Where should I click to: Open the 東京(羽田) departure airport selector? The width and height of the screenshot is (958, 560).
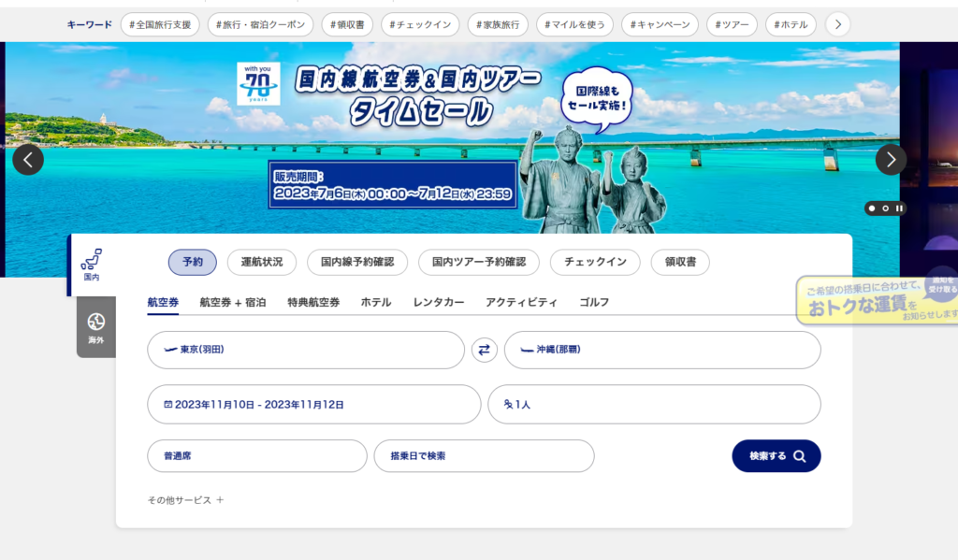click(306, 350)
